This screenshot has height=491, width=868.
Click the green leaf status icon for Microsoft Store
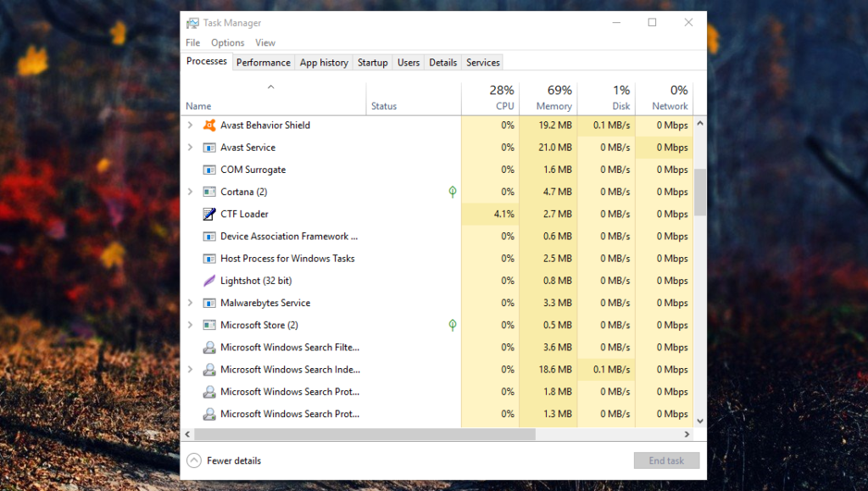pyautogui.click(x=453, y=325)
